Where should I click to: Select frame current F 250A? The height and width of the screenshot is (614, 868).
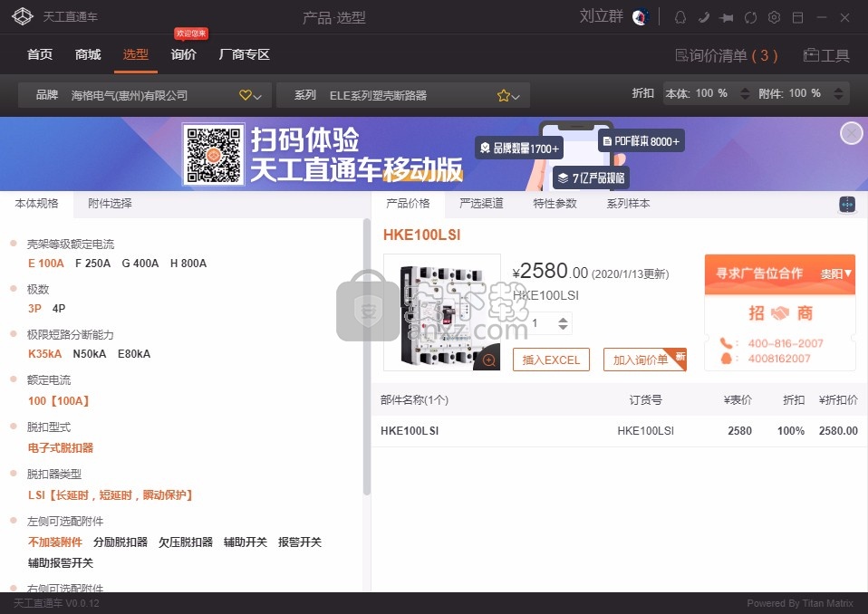pos(93,264)
